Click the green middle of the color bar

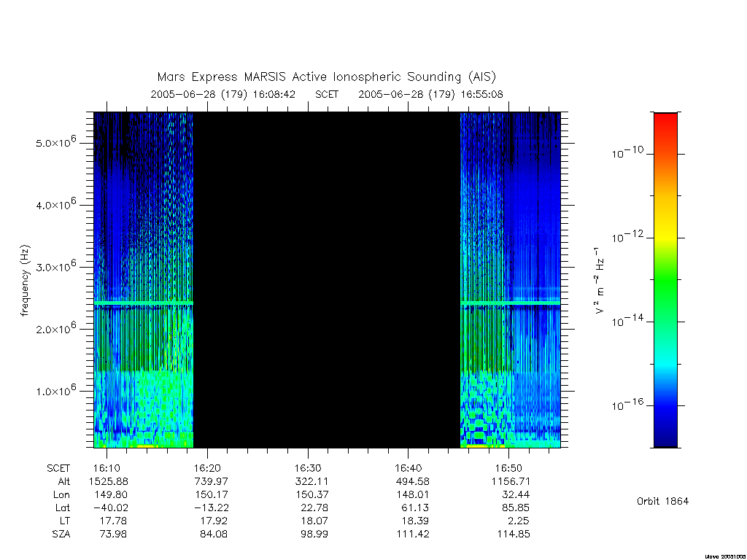(665, 280)
